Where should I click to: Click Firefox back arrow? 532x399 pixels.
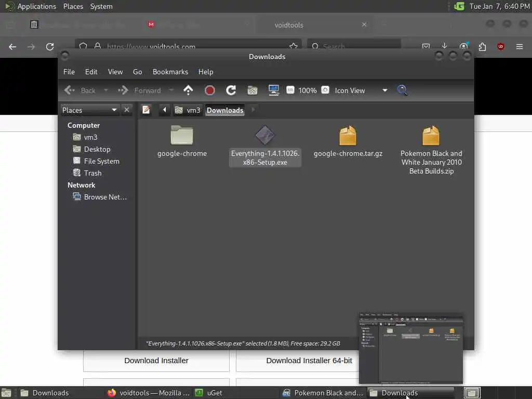pos(12,47)
